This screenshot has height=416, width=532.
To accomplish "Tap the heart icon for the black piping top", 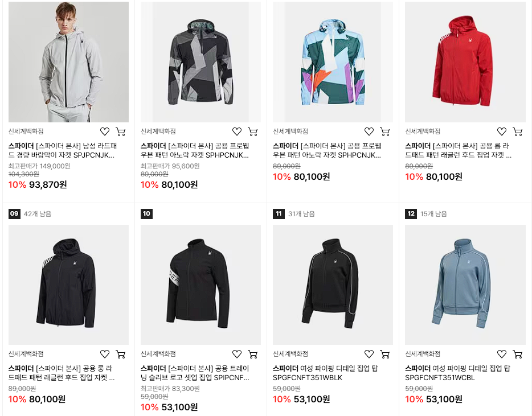I will click(369, 354).
